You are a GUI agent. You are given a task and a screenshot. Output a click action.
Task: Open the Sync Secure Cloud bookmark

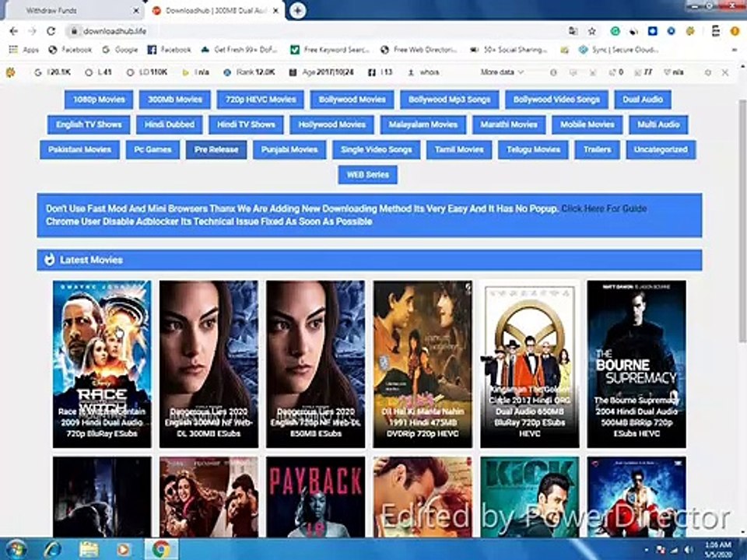[x=619, y=50]
